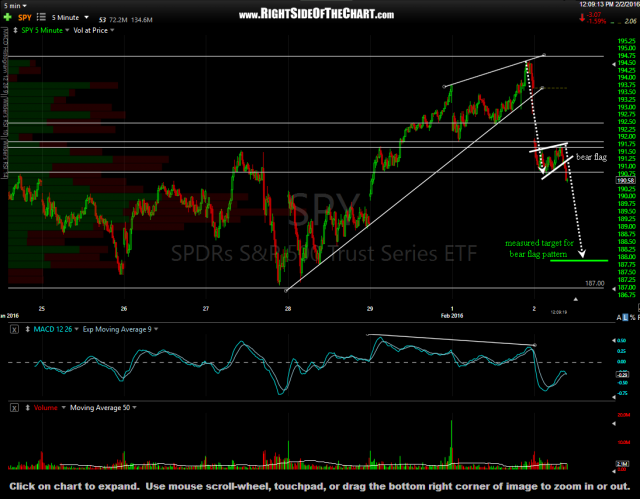The width and height of the screenshot is (640, 499).
Task: Click the red down-arrow change indicator
Action: click(x=582, y=18)
